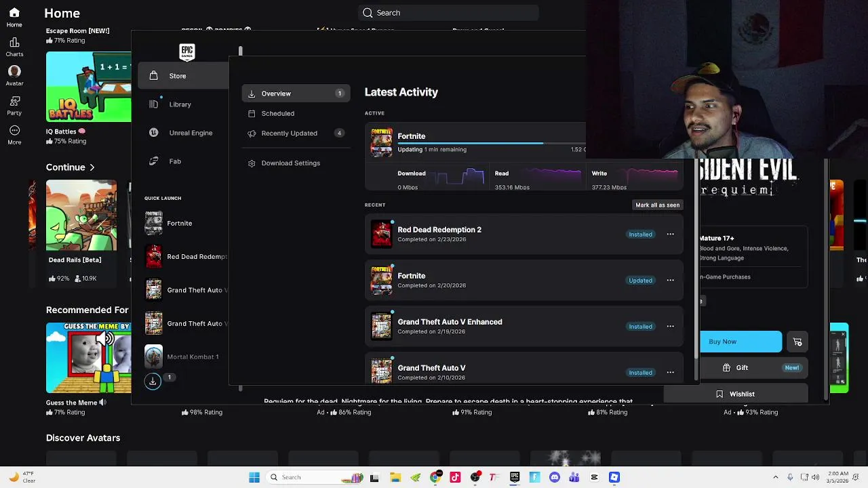
Task: Click Library icon in Epic sidebar
Action: 153,104
